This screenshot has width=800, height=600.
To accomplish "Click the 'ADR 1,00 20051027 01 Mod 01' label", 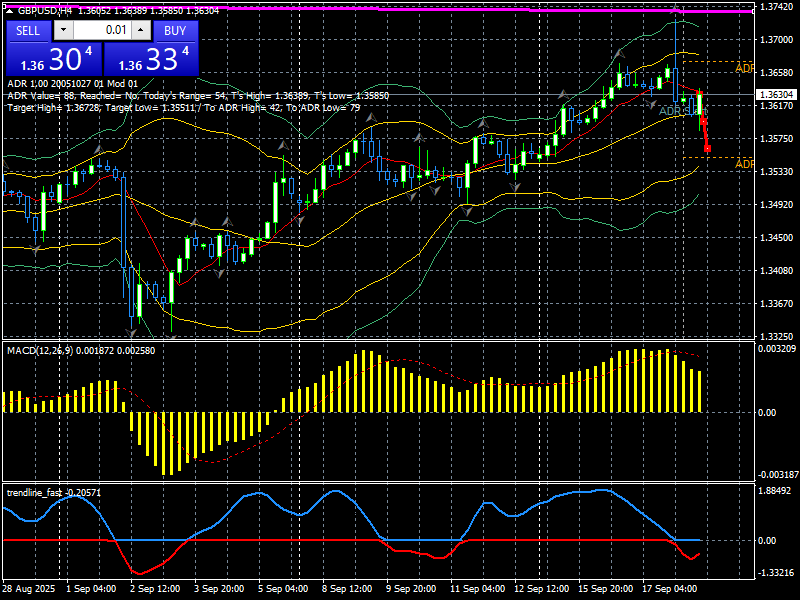I will pos(72,84).
